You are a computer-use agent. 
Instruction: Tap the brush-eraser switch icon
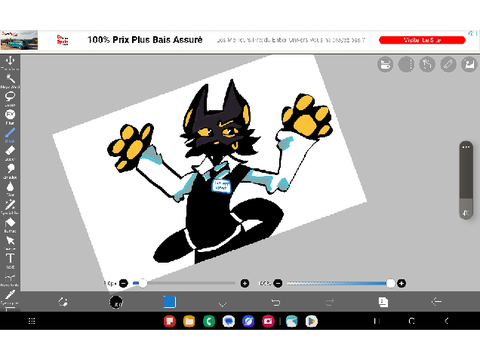pos(63,302)
